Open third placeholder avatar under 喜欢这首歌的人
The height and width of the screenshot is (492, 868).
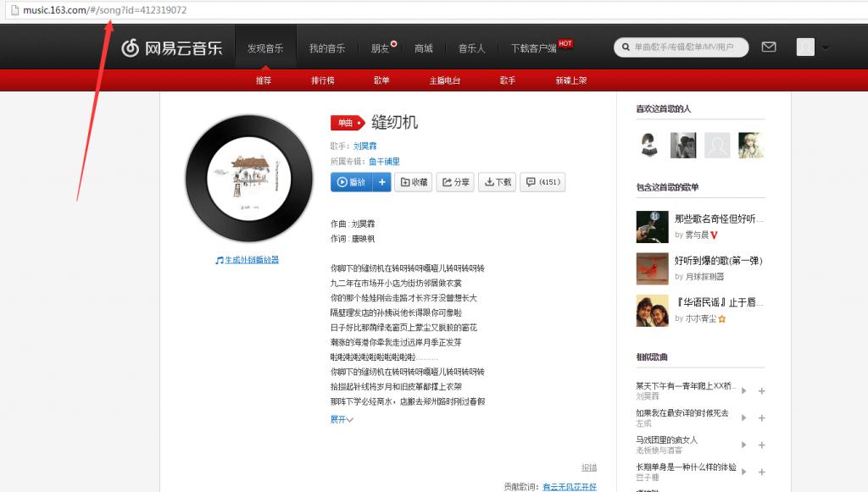tap(717, 146)
